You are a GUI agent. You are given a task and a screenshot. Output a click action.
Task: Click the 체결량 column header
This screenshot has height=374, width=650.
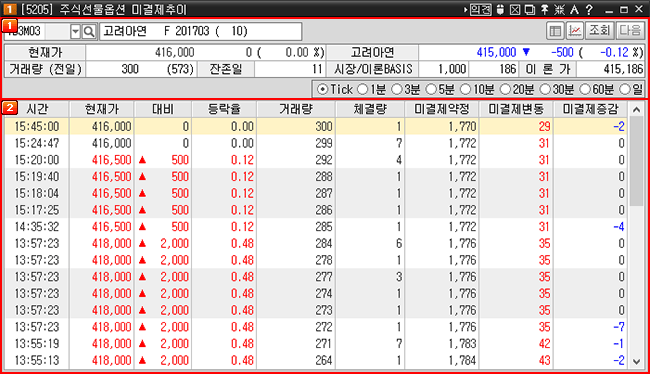click(x=370, y=109)
